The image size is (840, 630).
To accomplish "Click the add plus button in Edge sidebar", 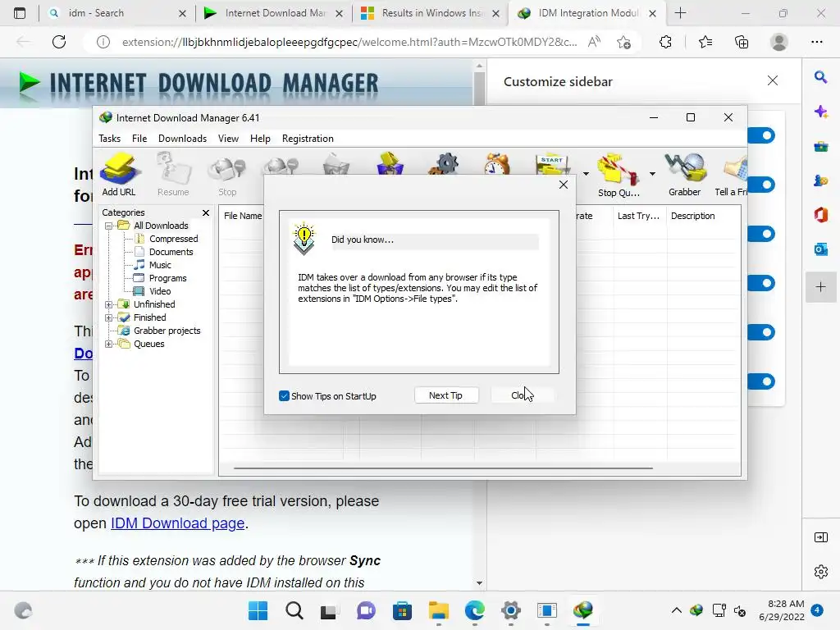I will tap(820, 286).
